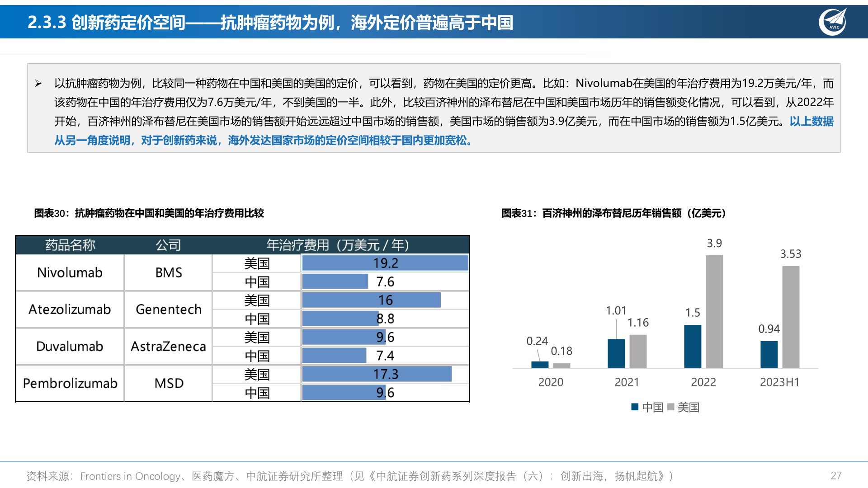Click the AVIC logo icon in the header

pos(833,22)
